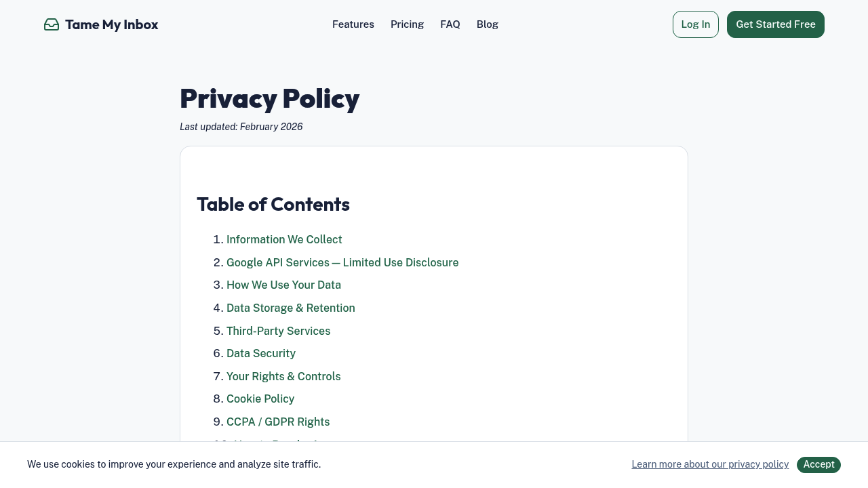Open the Features menu item
Screen dimensions: 868x488
[353, 24]
